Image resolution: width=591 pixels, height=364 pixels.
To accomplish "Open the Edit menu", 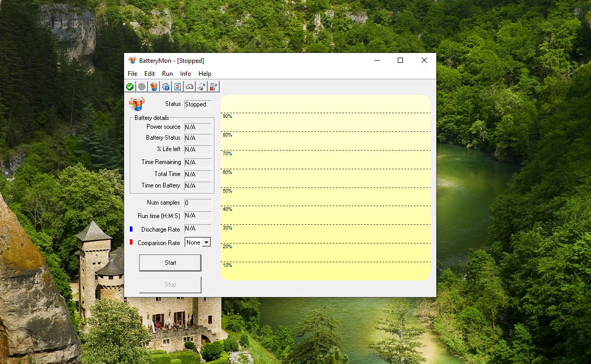I will 150,74.
